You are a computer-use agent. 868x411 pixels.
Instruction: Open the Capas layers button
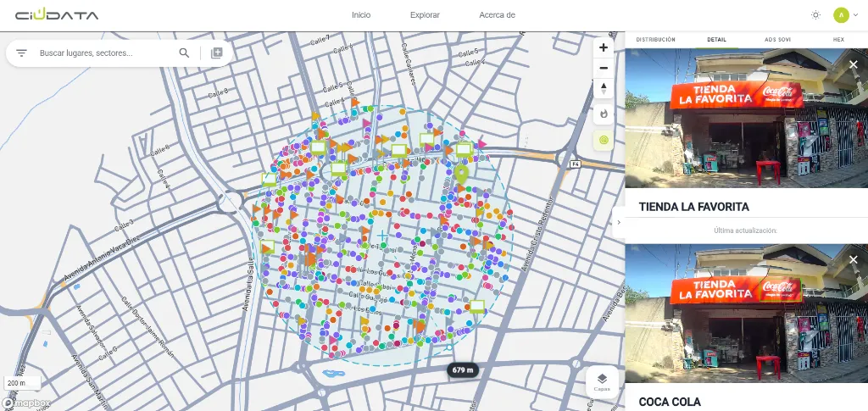coord(602,381)
